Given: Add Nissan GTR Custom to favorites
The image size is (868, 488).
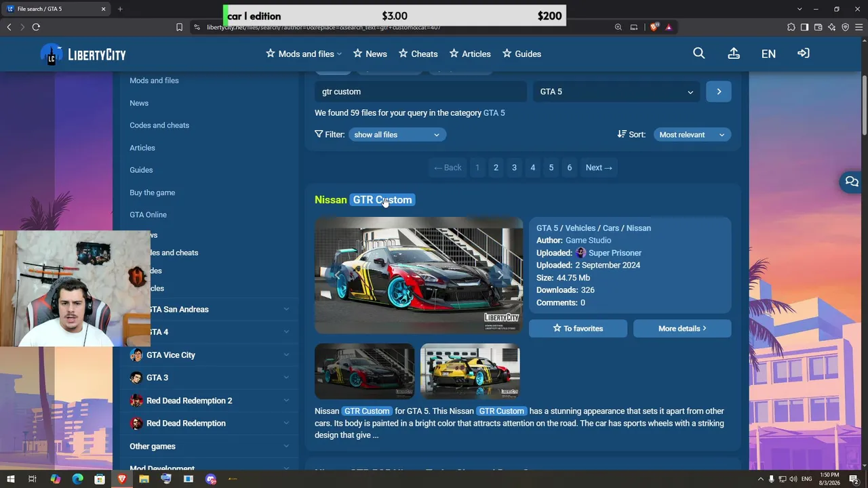Looking at the screenshot, I should point(578,329).
